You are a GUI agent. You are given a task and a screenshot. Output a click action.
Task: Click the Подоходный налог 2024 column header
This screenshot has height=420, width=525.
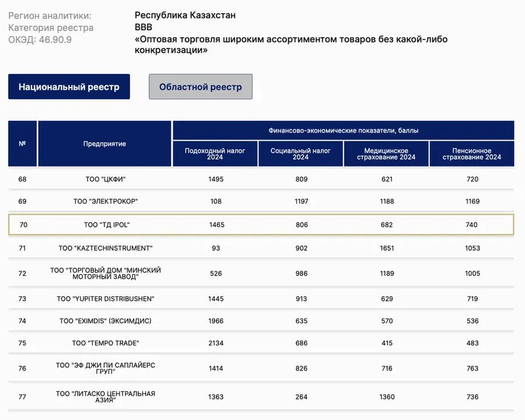coord(215,154)
